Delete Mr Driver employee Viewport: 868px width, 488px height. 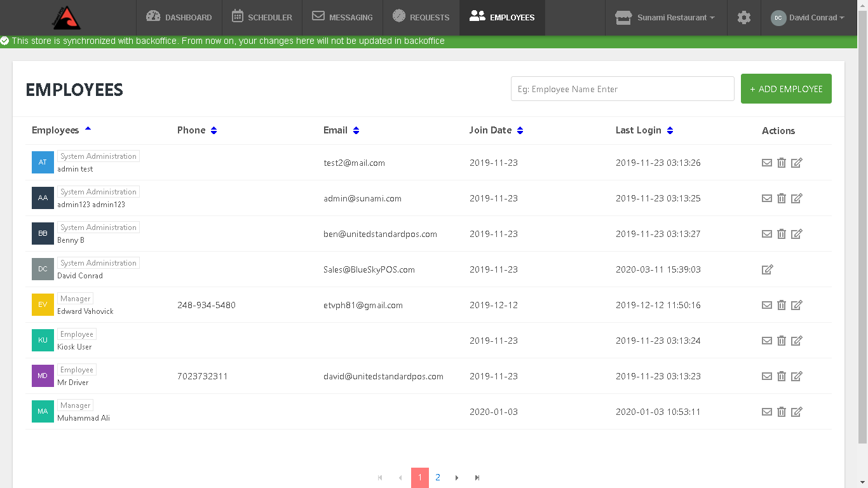coord(782,376)
